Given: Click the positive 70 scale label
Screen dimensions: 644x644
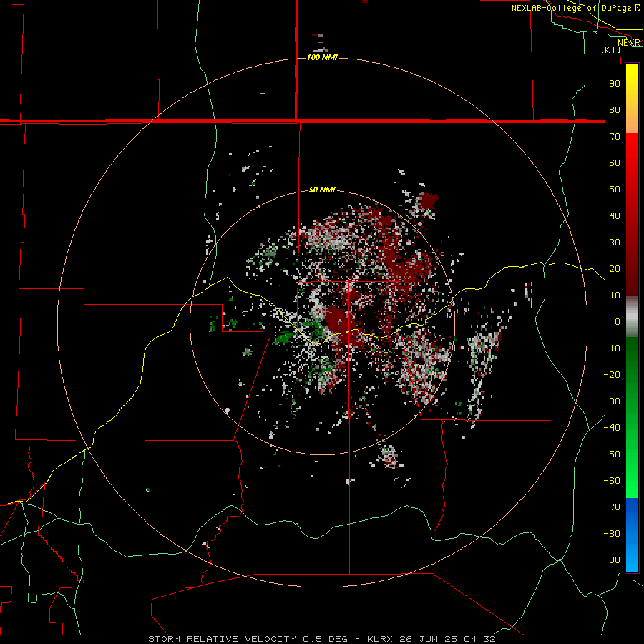Looking at the screenshot, I should [615, 137].
